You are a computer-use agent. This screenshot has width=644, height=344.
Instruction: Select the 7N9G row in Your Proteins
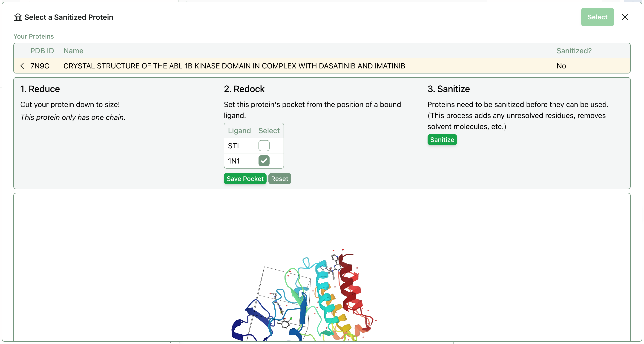[225, 66]
